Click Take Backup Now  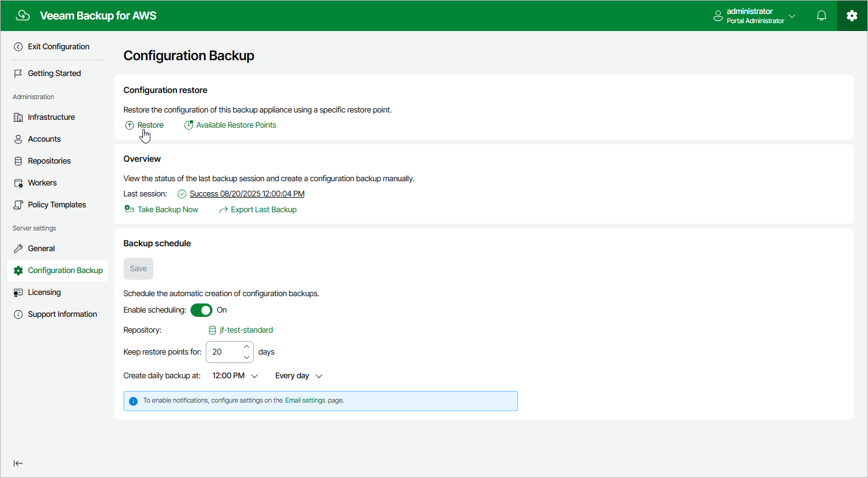click(168, 210)
